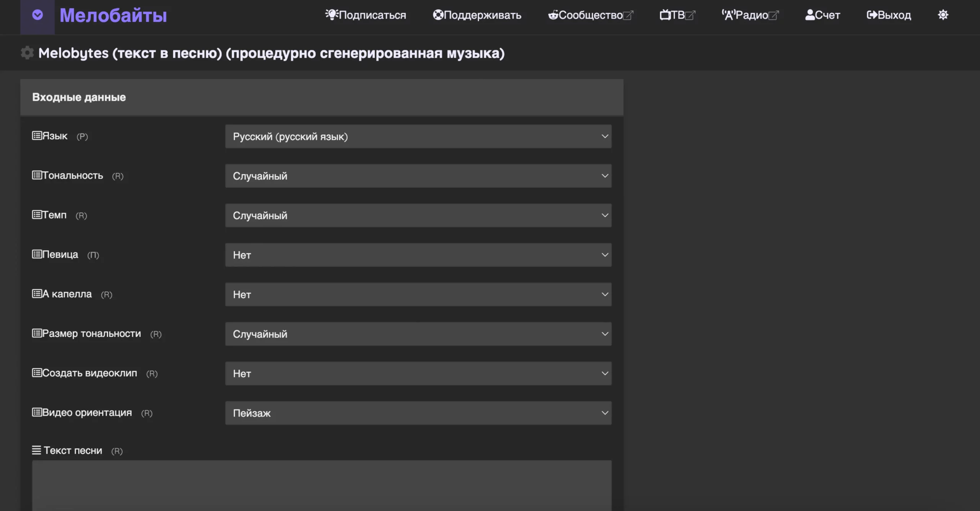The height and width of the screenshot is (511, 980).
Task: Click the lines icon next to Текст песни
Action: (36, 450)
